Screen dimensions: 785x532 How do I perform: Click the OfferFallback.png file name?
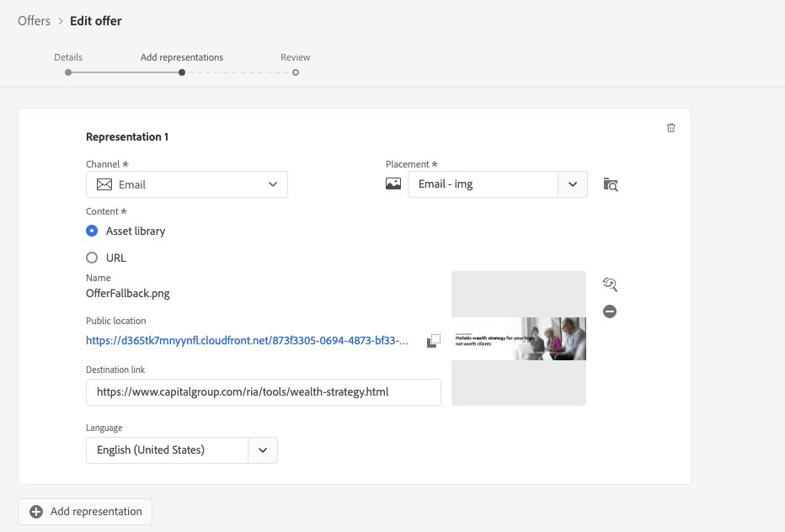point(128,294)
